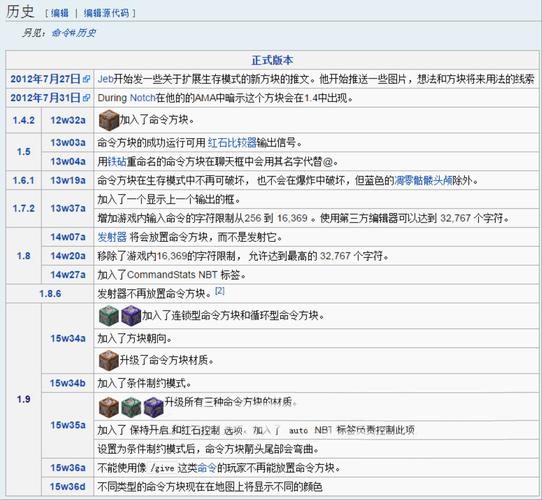Click the Notch link
This screenshot has width=542, height=500.
(x=142, y=98)
